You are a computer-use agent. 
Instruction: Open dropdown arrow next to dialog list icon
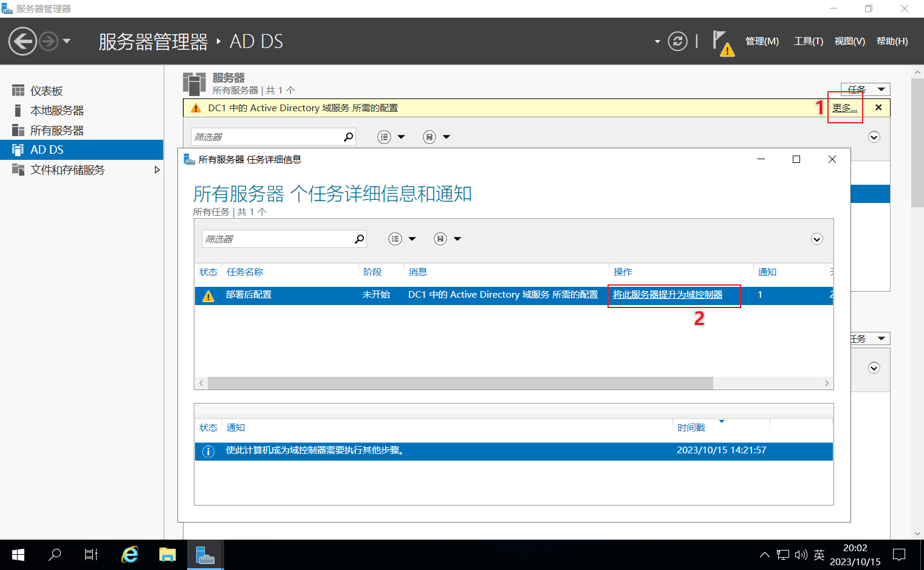click(412, 239)
